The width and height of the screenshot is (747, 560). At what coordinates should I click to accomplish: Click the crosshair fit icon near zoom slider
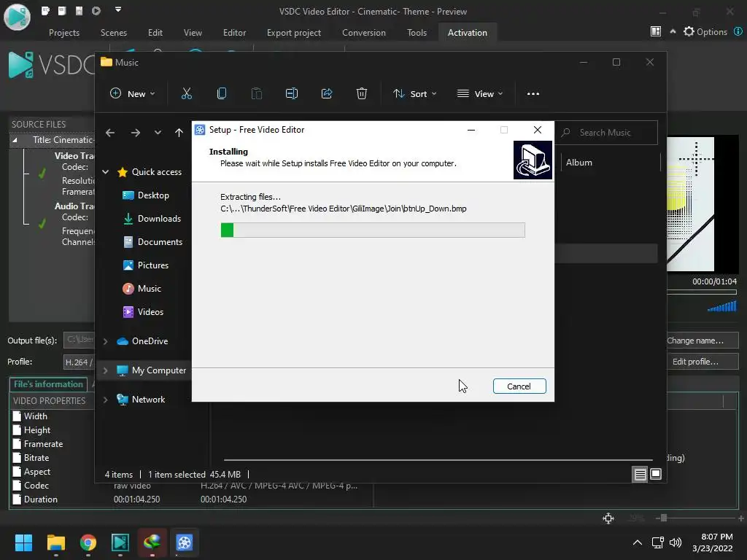point(608,518)
